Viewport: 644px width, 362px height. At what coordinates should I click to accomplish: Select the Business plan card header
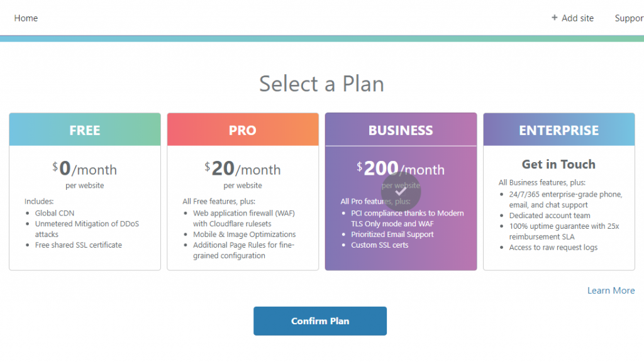[401, 129]
